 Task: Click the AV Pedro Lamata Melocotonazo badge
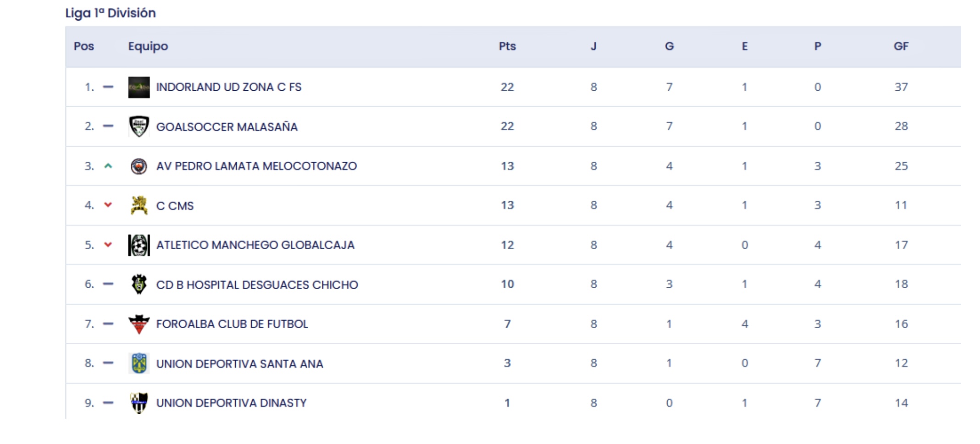point(138,166)
